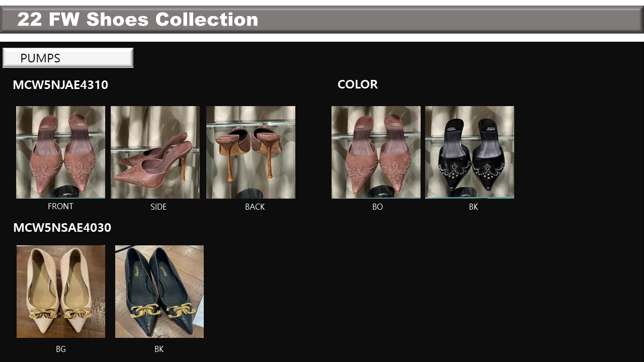Click product code MCW5NJAE4310
The height and width of the screenshot is (362, 644).
tap(60, 85)
